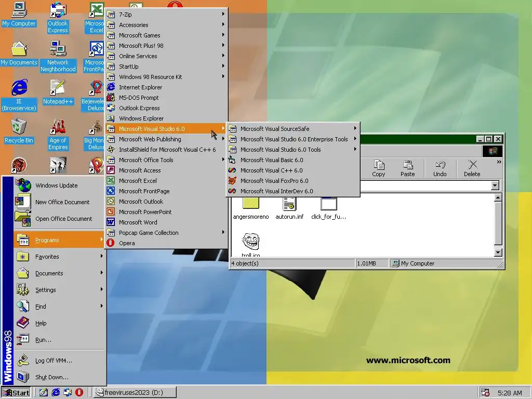The width and height of the screenshot is (532, 399).
Task: Launch Microsoft Visual Basic 6.0
Action: coord(293,160)
